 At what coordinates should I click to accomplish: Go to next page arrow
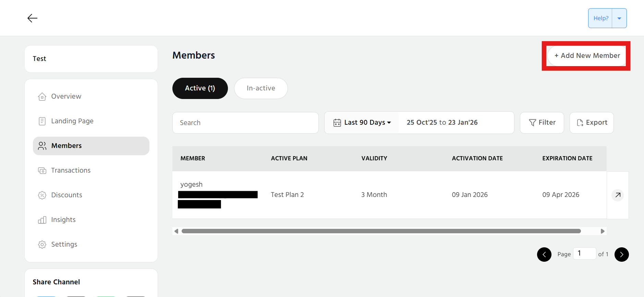coord(621,255)
